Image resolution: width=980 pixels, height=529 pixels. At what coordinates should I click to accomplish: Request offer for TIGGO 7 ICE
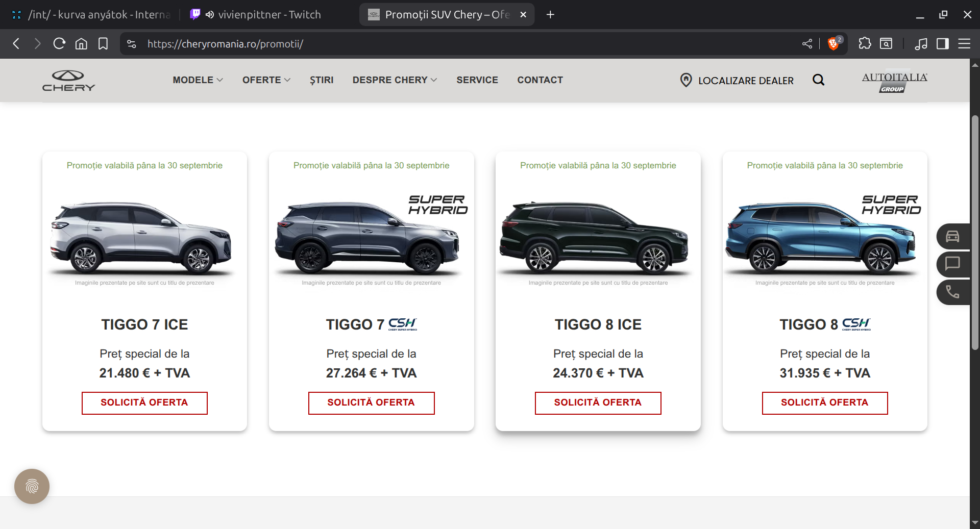point(144,403)
